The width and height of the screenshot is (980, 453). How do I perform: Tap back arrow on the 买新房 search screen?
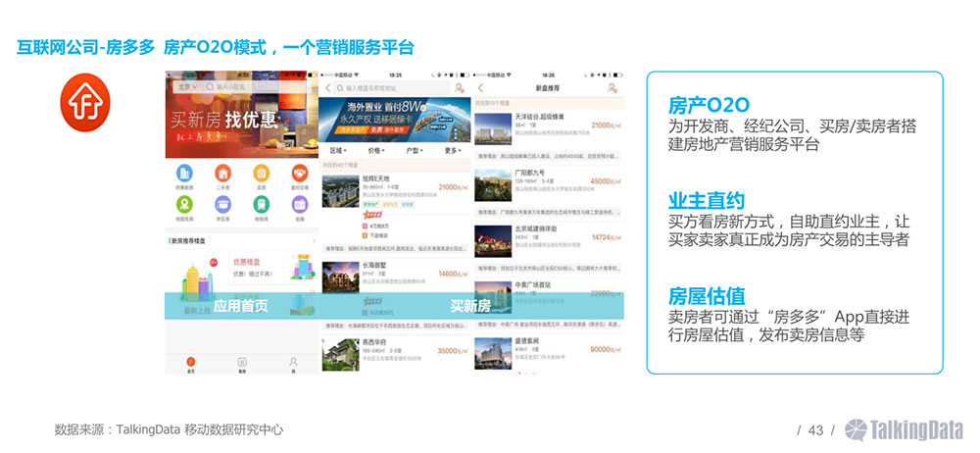coord(328,88)
